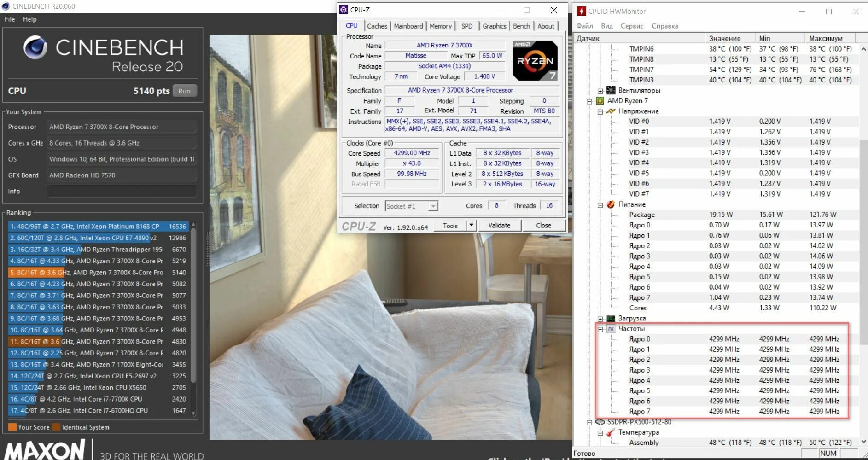868x460 pixels.
Task: Collapse the Температура tree node
Action: [x=600, y=433]
